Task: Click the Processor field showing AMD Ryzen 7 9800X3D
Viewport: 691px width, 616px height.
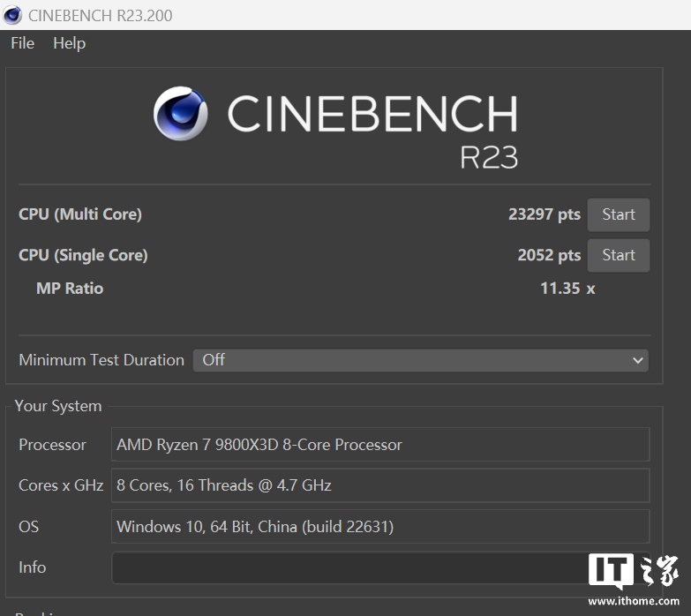Action: (380, 444)
